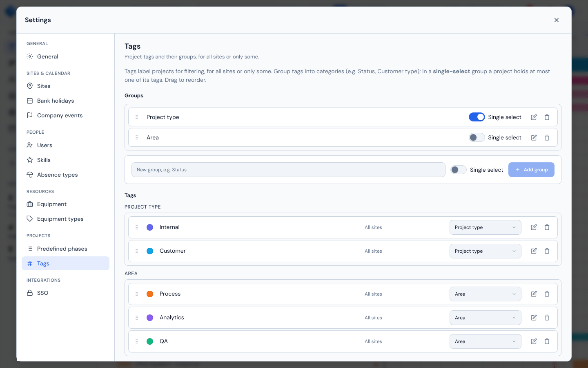The image size is (588, 368).
Task: Click the Internal tag name
Action: [x=169, y=227]
